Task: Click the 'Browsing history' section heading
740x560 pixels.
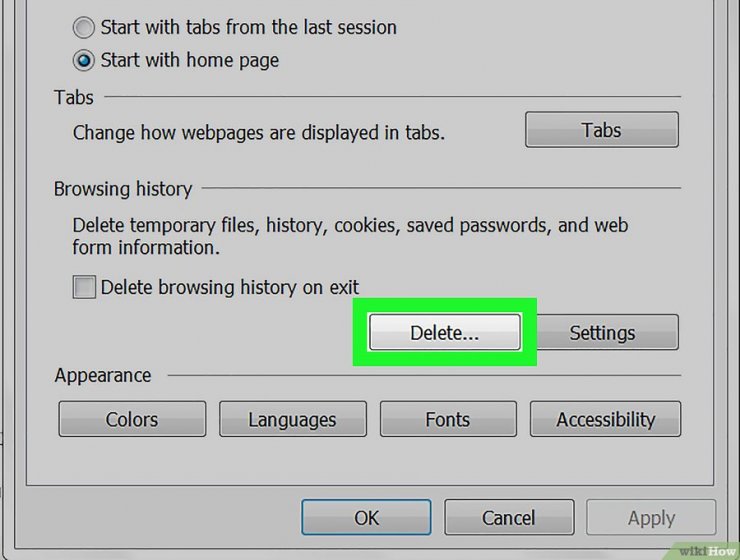Action: tap(123, 189)
